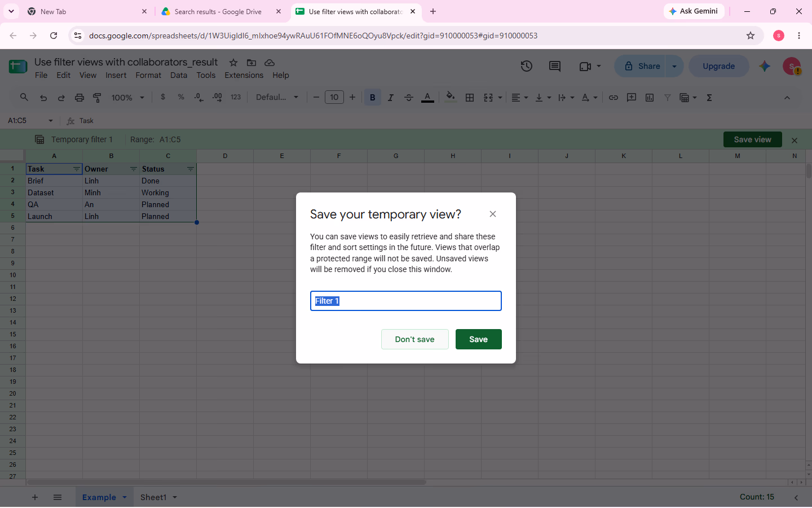The width and height of the screenshot is (812, 508).
Task: Close the temporary filter bar
Action: pos(795,140)
